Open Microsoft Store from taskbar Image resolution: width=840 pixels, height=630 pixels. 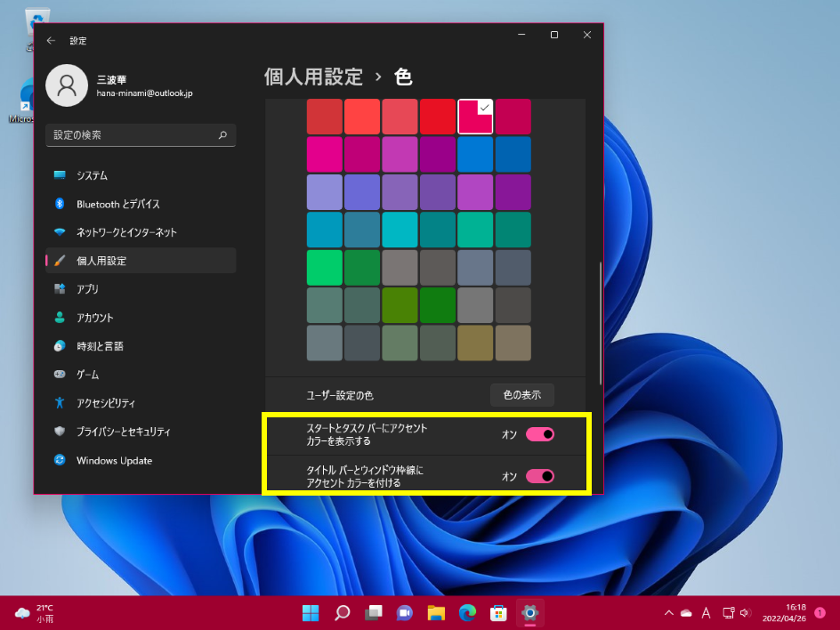(x=498, y=613)
